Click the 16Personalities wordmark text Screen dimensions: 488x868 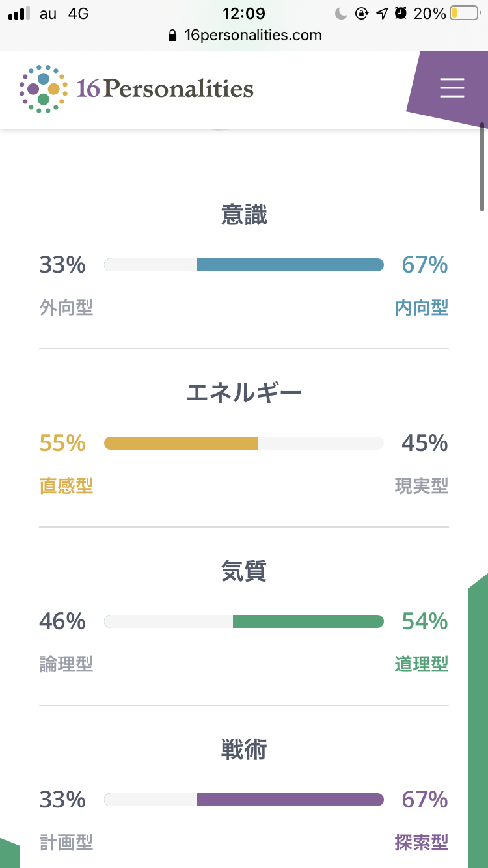[x=165, y=88]
